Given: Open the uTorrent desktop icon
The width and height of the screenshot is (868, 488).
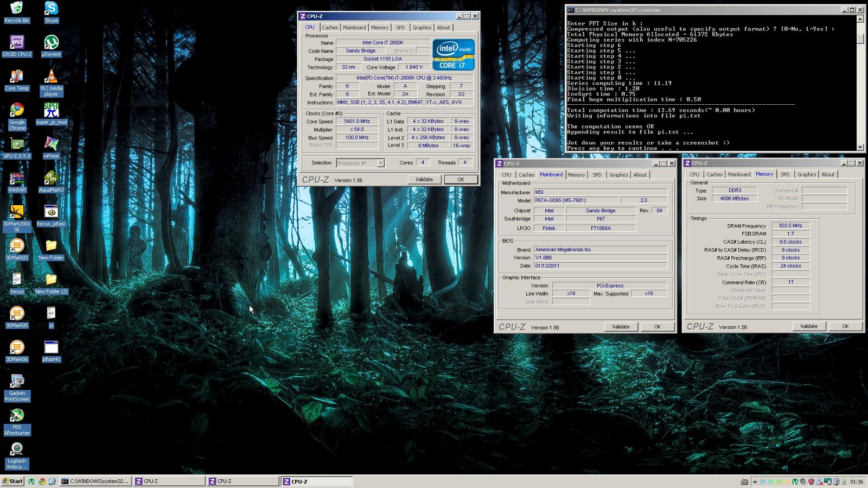Looking at the screenshot, I should point(51,46).
